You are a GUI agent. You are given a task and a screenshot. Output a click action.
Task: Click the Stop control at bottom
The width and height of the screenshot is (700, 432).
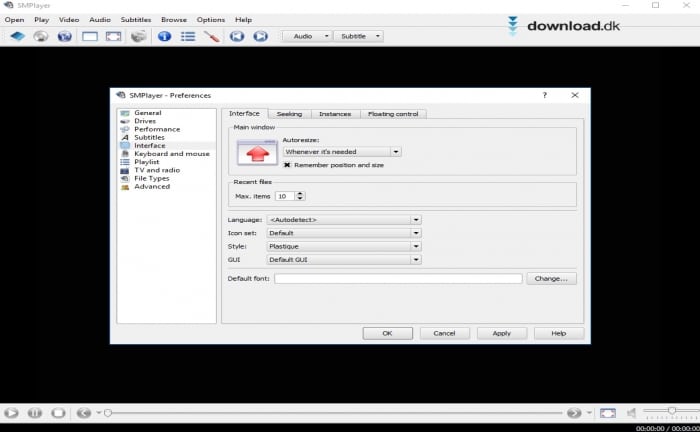pos(58,413)
